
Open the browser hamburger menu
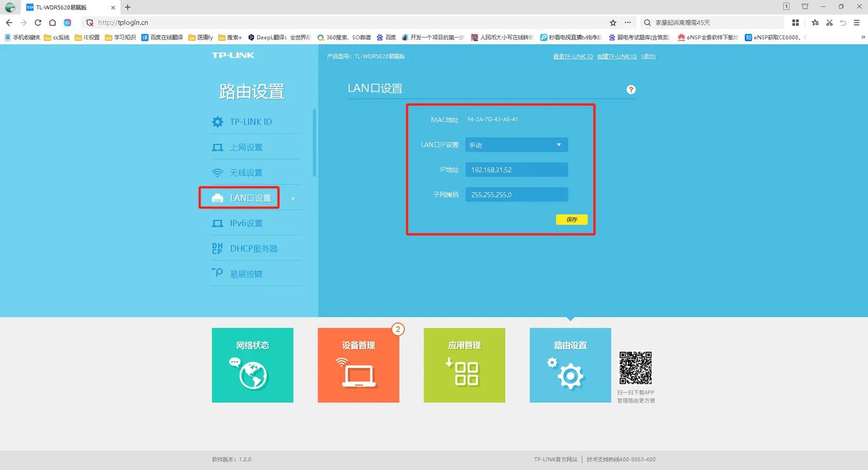[x=858, y=22]
